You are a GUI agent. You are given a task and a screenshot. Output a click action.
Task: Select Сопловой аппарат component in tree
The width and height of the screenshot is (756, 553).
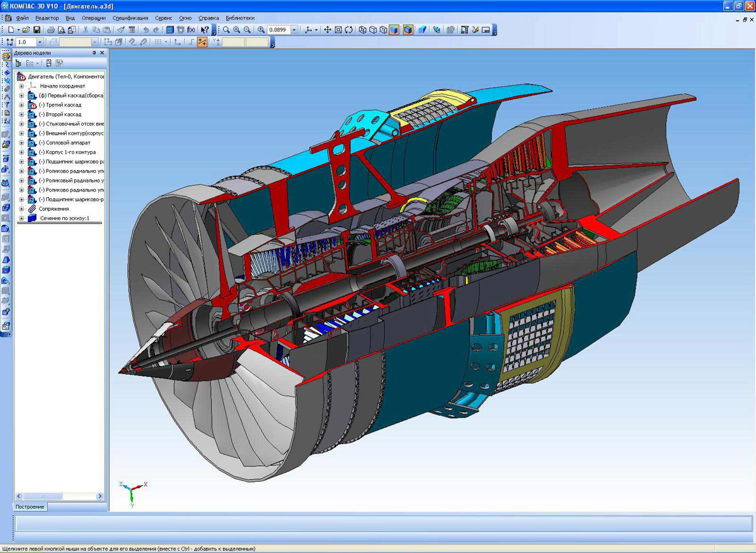pyautogui.click(x=60, y=143)
